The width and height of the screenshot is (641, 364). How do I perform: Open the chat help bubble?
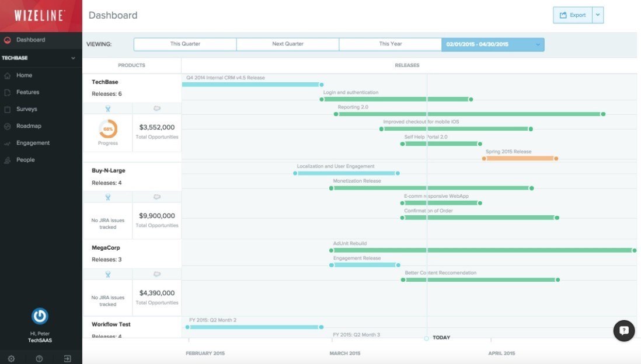coord(624,331)
